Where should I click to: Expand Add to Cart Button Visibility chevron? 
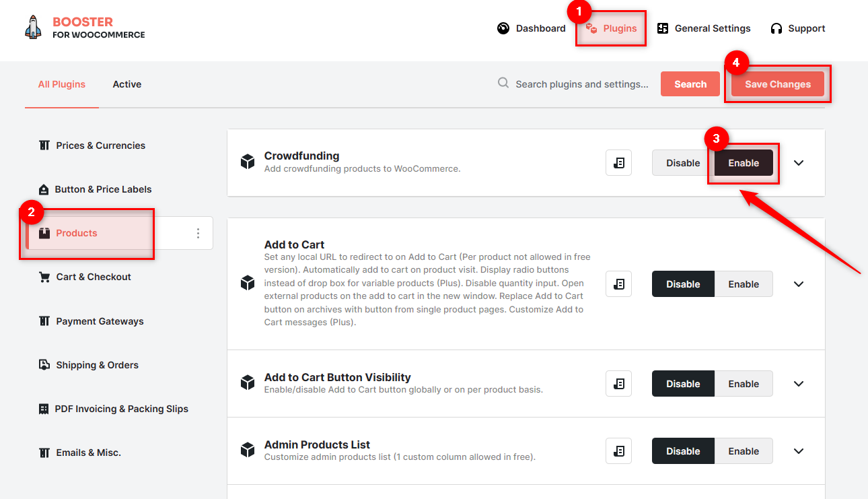[x=799, y=384]
